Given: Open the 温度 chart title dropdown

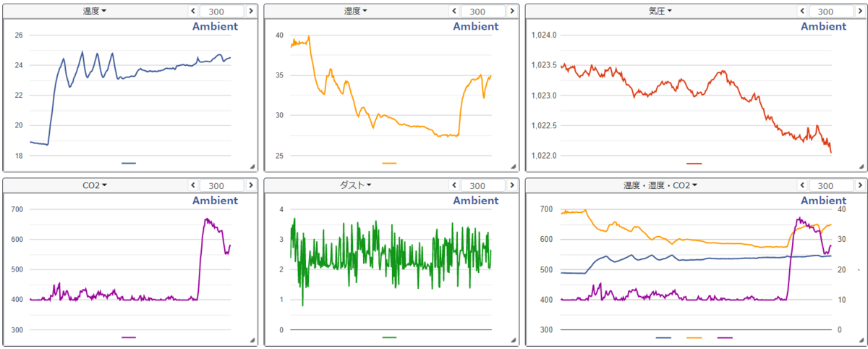Looking at the screenshot, I should pos(95,11).
